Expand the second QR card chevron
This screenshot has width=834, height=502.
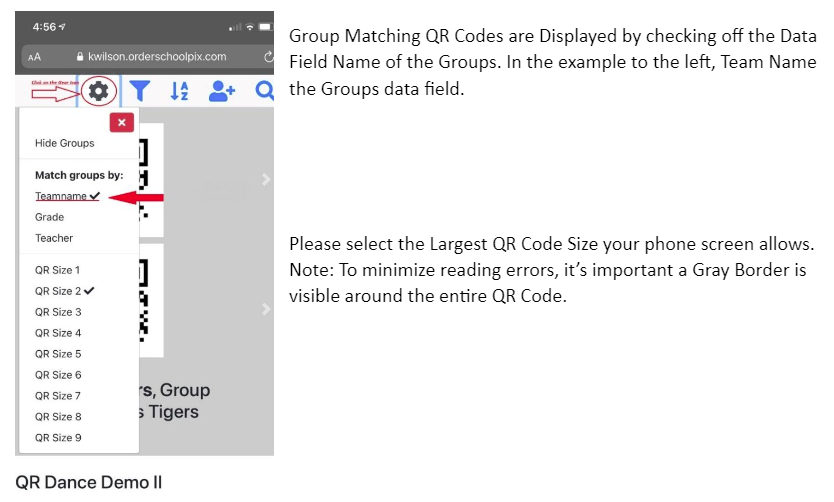pyautogui.click(x=266, y=309)
